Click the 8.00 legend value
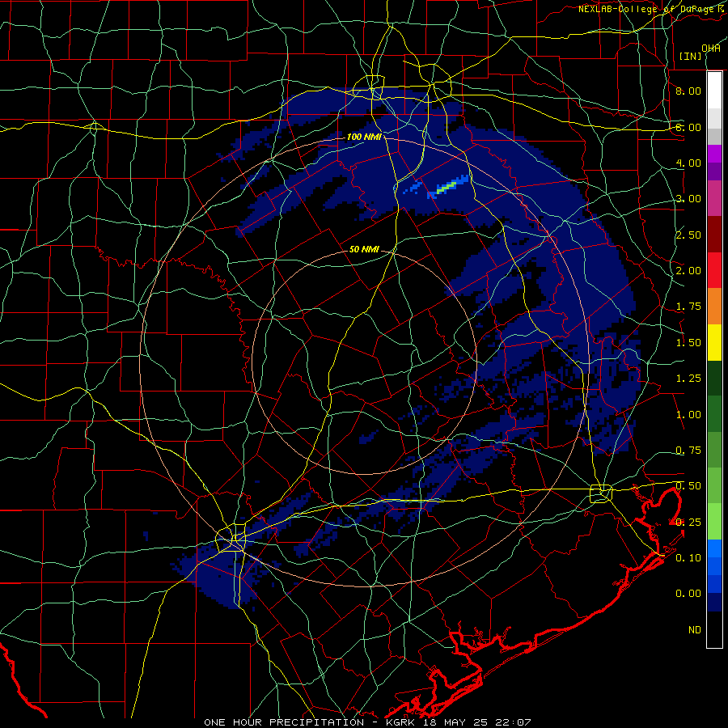Image resolution: width=728 pixels, height=728 pixels. (688, 91)
